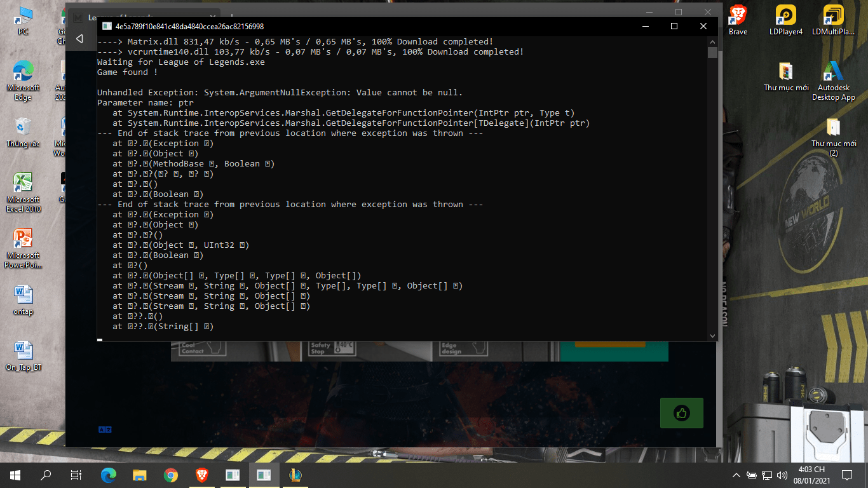This screenshot has width=868, height=488.
Task: Open Microsoft Edge from the taskbar
Action: [109, 475]
